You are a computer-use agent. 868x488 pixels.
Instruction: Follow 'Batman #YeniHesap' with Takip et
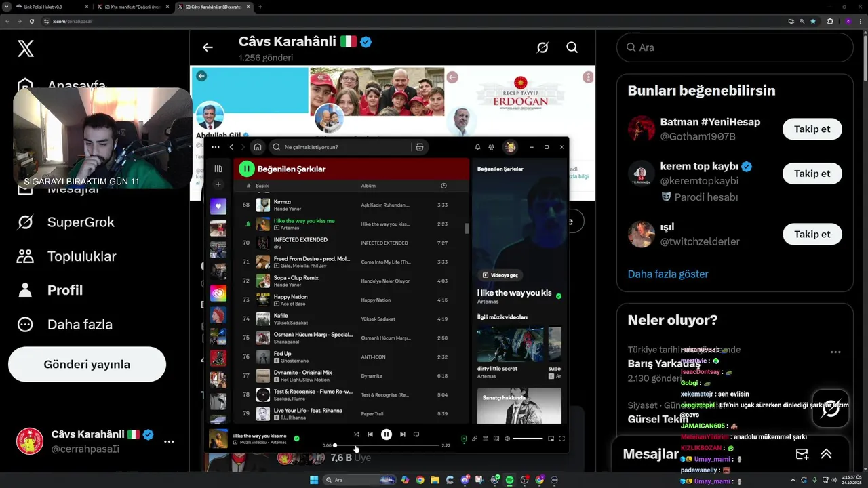812,129
